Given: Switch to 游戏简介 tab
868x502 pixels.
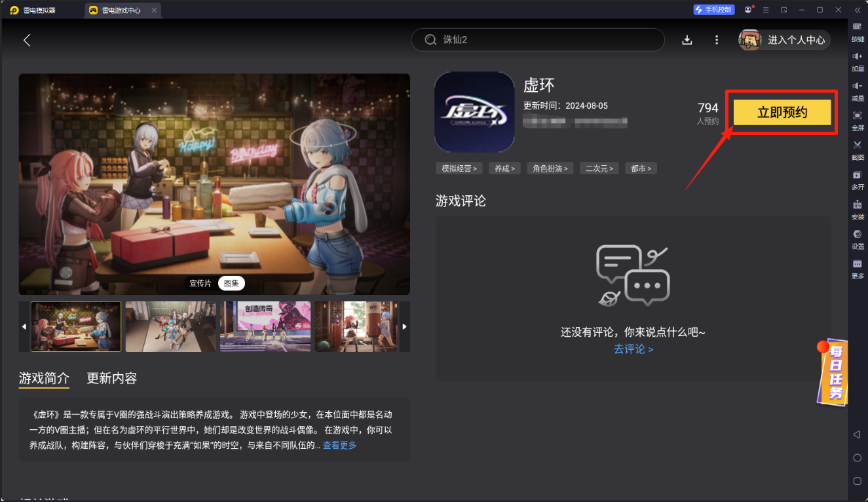Looking at the screenshot, I should pyautogui.click(x=44, y=378).
